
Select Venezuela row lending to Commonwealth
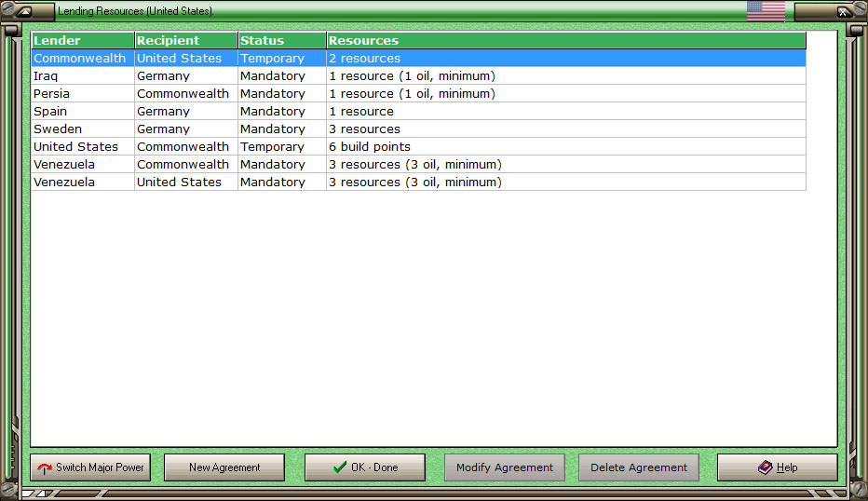418,165
